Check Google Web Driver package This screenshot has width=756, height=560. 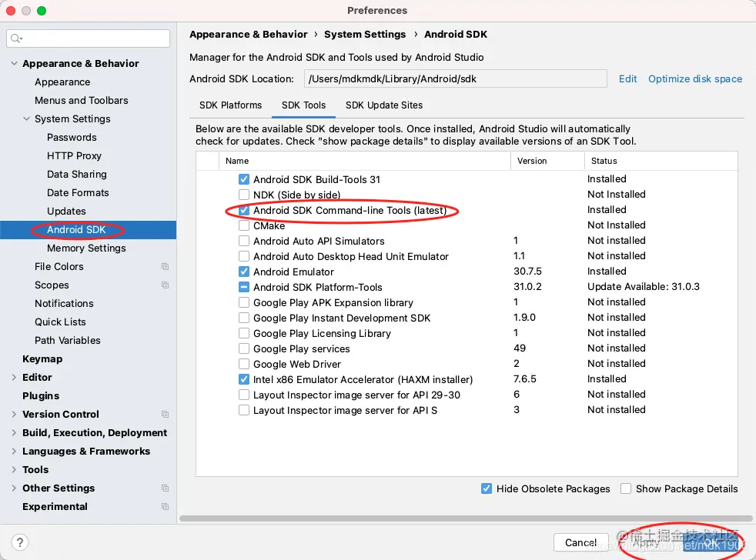[244, 365]
